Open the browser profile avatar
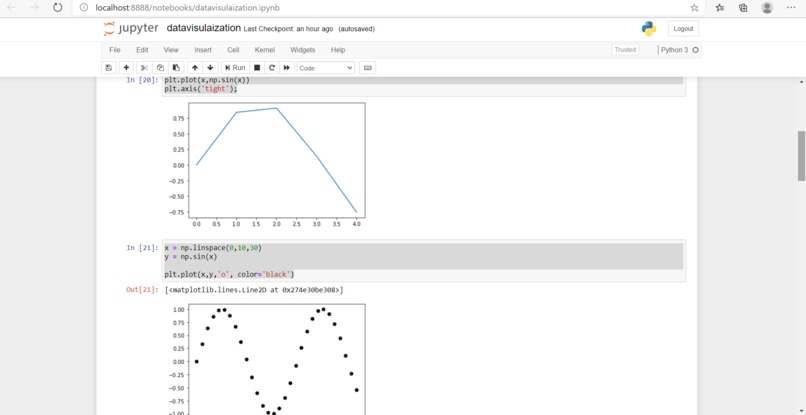The image size is (806, 415). 767,8
